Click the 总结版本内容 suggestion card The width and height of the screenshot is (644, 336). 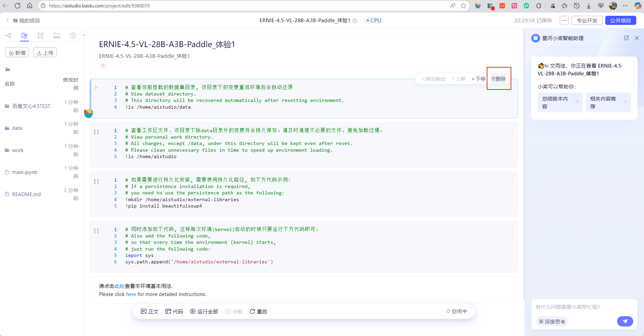[560, 102]
